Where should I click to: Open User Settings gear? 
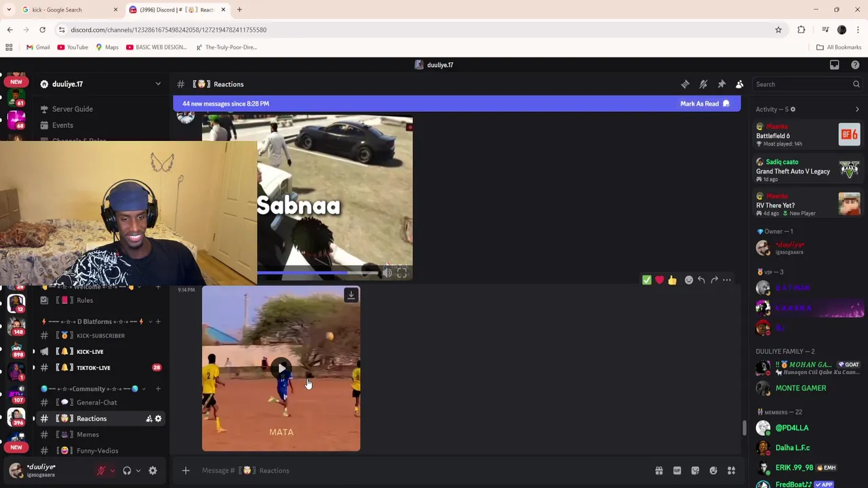pos(153,470)
